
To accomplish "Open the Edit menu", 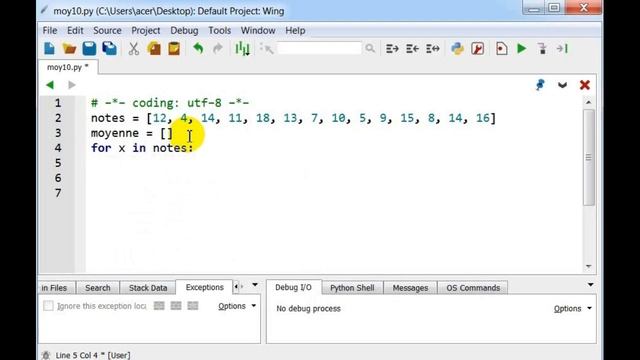I will 75,31.
